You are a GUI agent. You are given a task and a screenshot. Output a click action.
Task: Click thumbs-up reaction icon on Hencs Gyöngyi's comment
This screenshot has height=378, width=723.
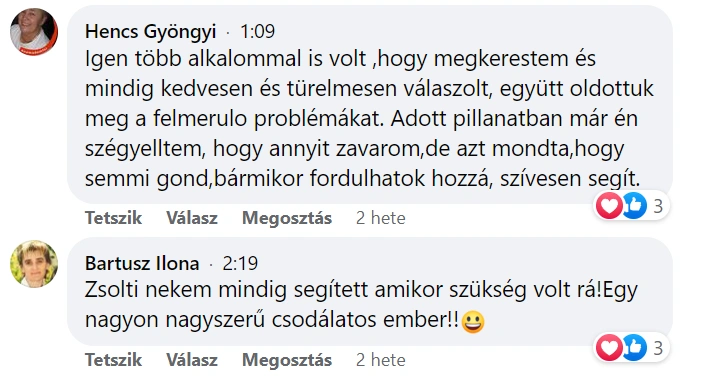click(x=634, y=206)
